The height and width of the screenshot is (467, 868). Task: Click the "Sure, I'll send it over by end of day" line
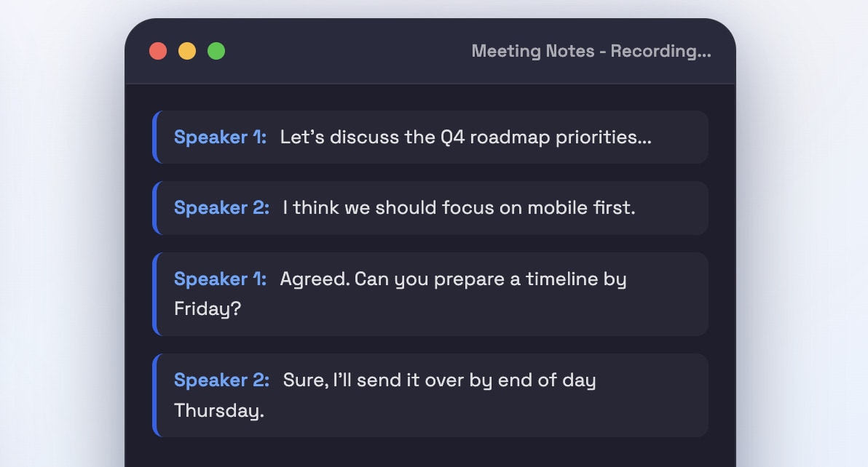[x=440, y=380]
